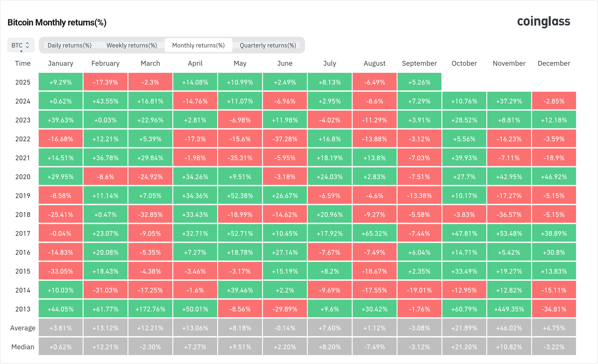Select the Monthly returns(%) tab

(198, 45)
